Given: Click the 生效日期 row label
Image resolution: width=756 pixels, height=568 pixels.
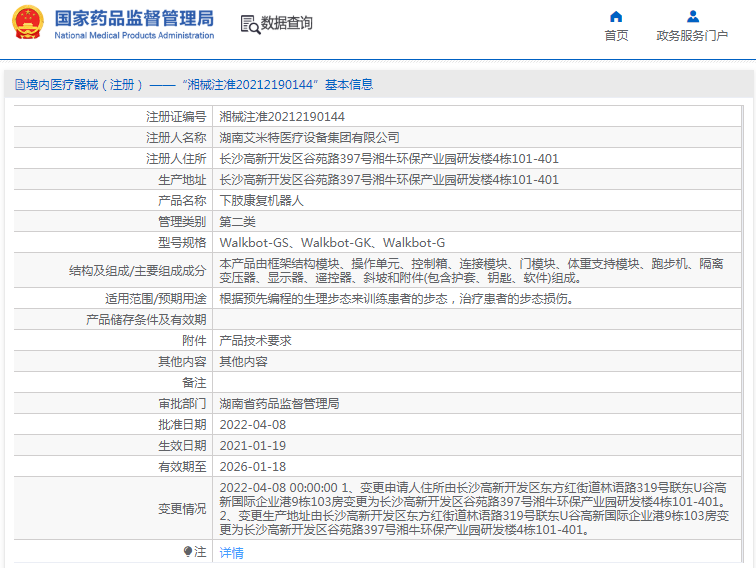Looking at the screenshot, I should click(182, 446).
